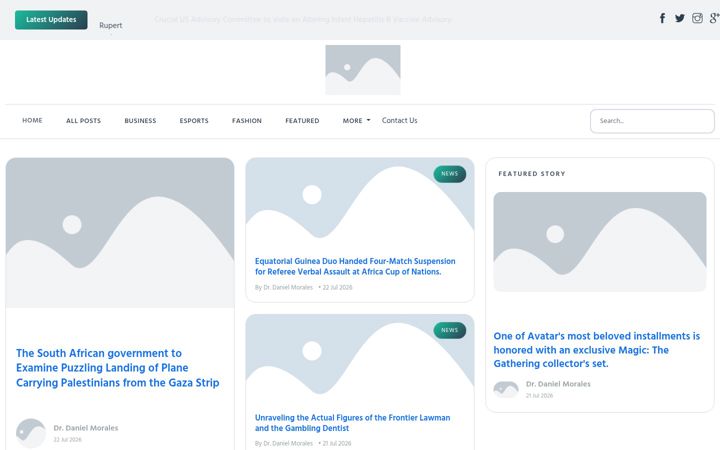Open the Business category
720x450 pixels.
[x=140, y=121]
